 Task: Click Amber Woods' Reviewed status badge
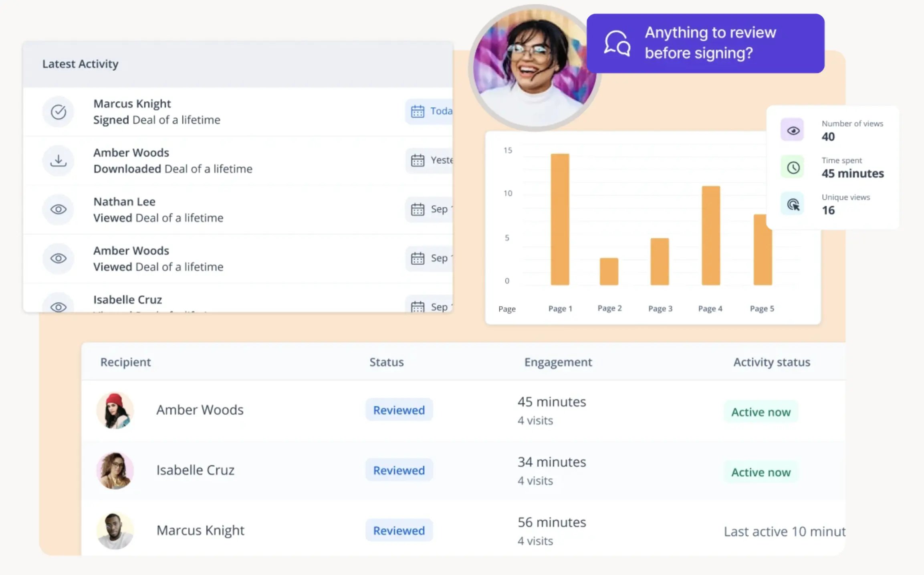pos(399,410)
